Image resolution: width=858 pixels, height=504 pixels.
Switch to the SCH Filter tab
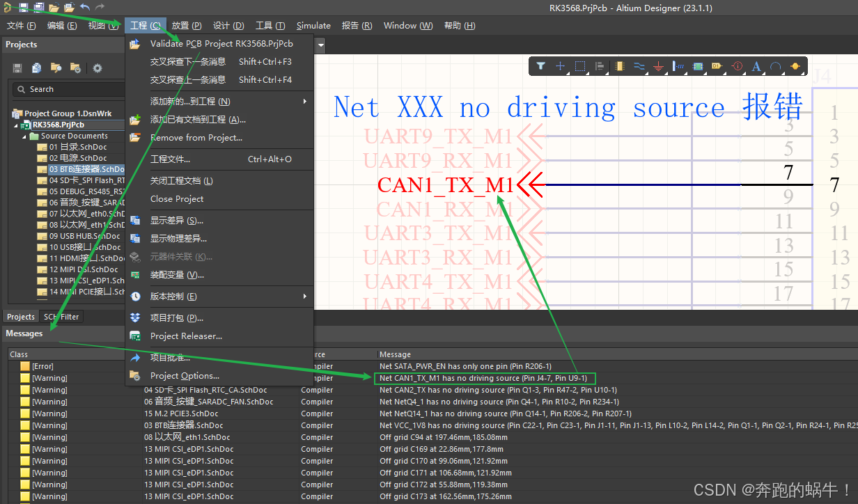coord(61,317)
